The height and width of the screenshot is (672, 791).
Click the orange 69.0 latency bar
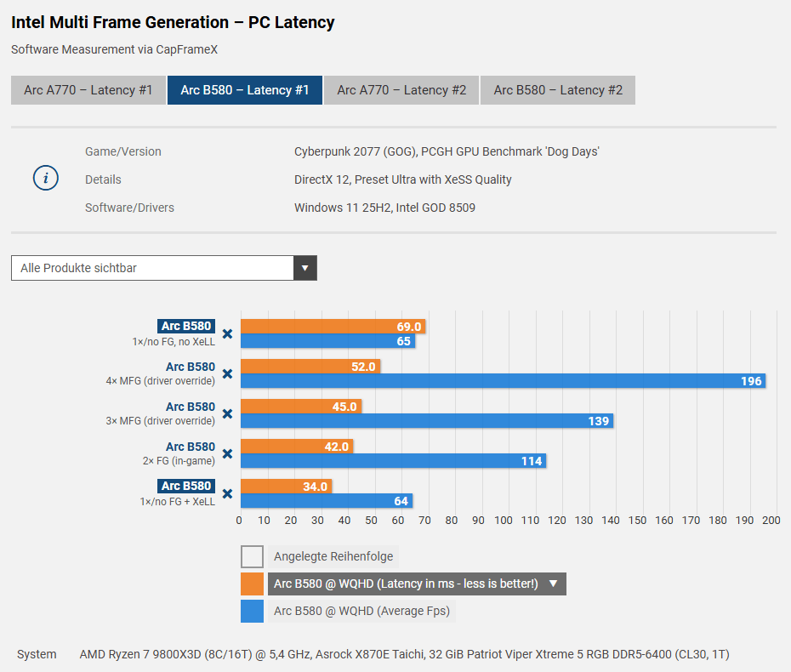[x=332, y=327]
